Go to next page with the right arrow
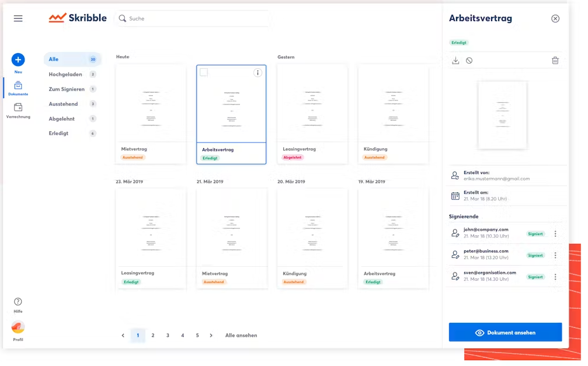This screenshot has width=588, height=366. tap(211, 336)
